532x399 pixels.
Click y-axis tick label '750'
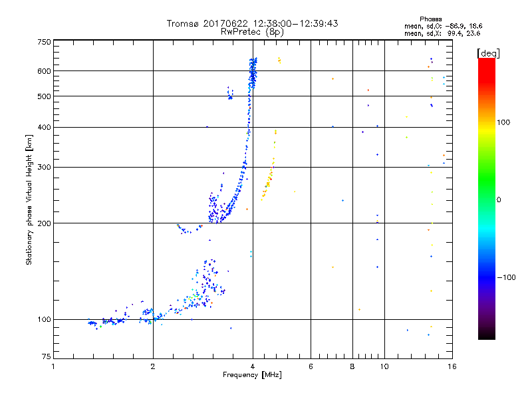(44, 42)
